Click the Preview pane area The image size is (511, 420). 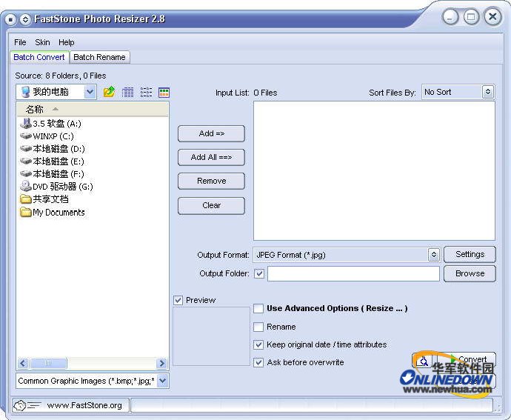coord(211,336)
